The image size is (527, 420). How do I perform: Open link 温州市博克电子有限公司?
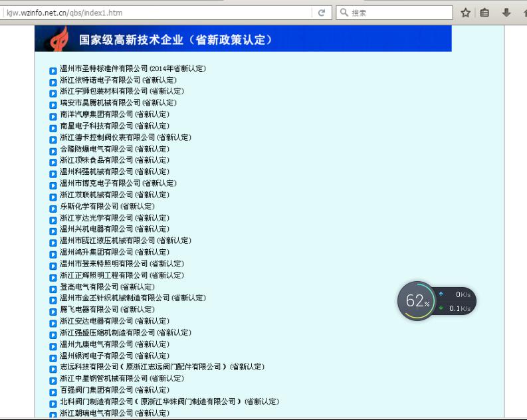point(118,183)
